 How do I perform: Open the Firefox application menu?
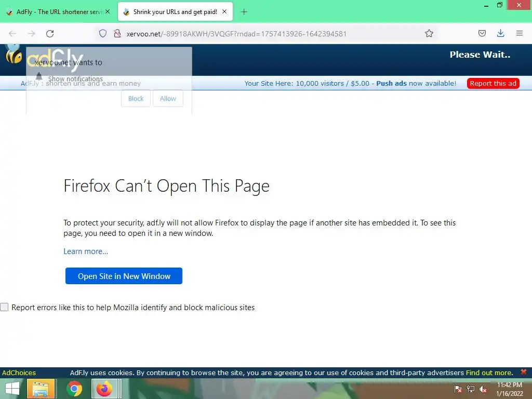519,33
